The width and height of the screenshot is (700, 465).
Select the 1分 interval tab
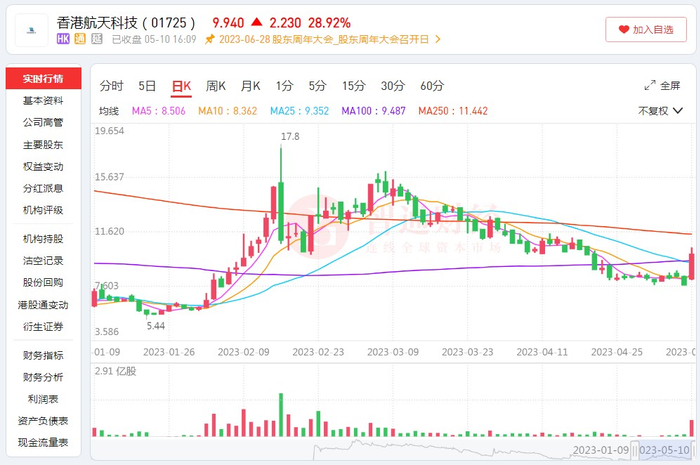[x=284, y=85]
